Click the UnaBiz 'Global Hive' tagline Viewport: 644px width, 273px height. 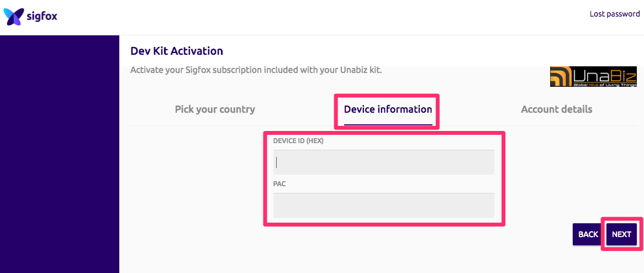point(603,84)
